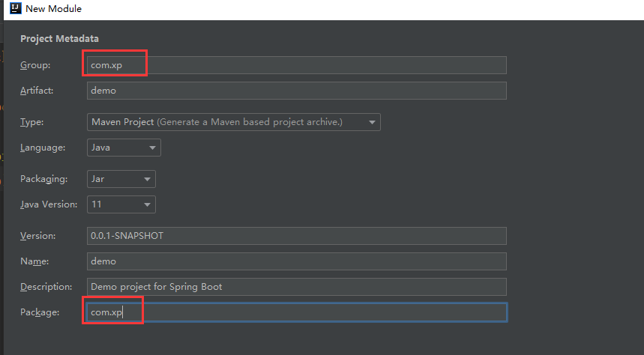Click the Packaging label text
The height and width of the screenshot is (355, 644).
click(x=44, y=179)
